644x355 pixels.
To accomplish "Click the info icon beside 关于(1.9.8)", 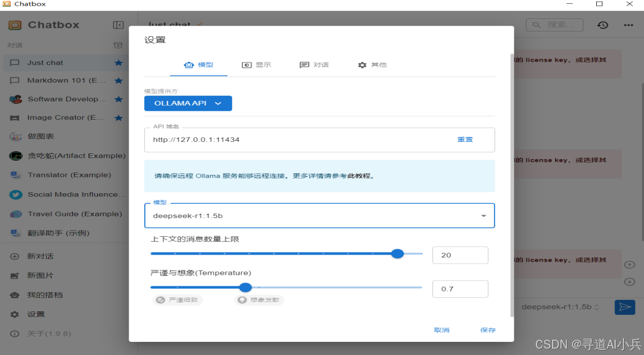I will pos(15,333).
